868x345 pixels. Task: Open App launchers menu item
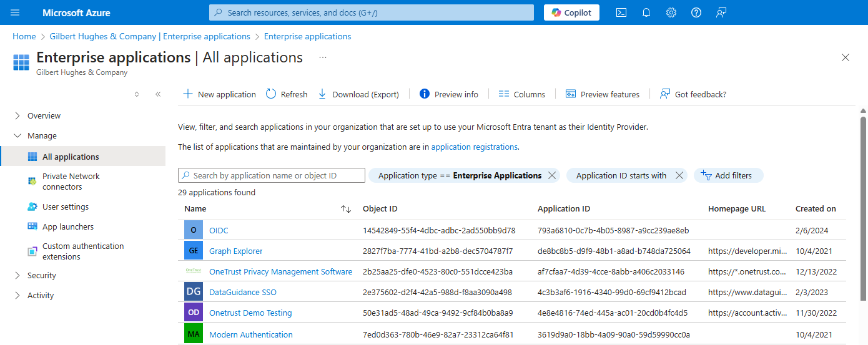(67, 226)
